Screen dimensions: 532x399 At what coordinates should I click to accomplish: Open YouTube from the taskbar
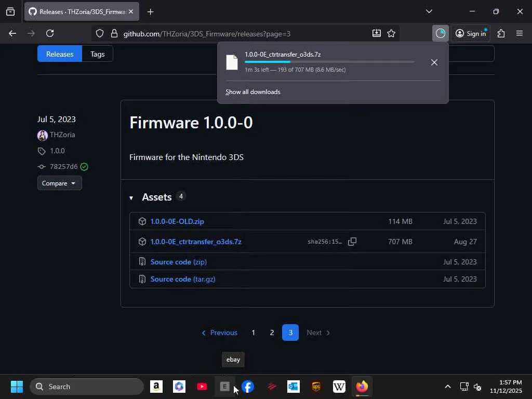tap(202, 387)
